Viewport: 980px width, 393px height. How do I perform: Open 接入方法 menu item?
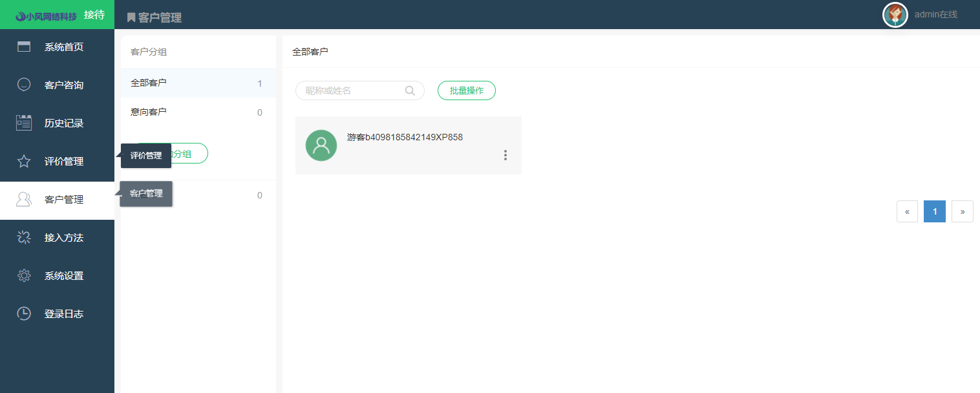pyautogui.click(x=57, y=237)
